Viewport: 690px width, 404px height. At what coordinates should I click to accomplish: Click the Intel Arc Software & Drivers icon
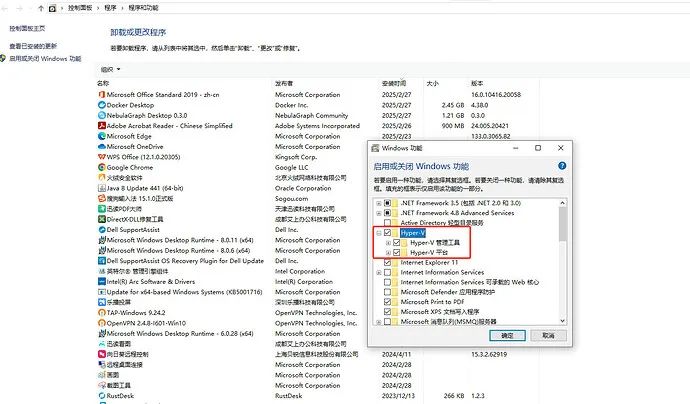click(x=102, y=282)
